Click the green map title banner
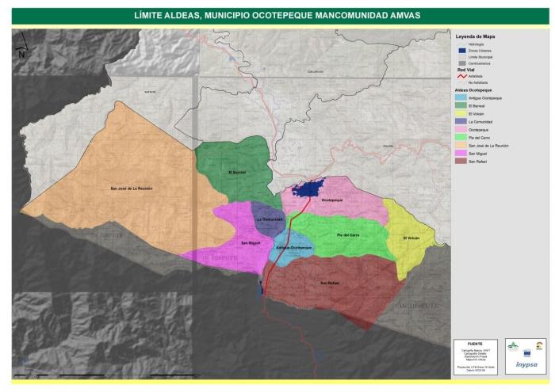Screen dimensions: 555x392 pyautogui.click(x=277, y=15)
